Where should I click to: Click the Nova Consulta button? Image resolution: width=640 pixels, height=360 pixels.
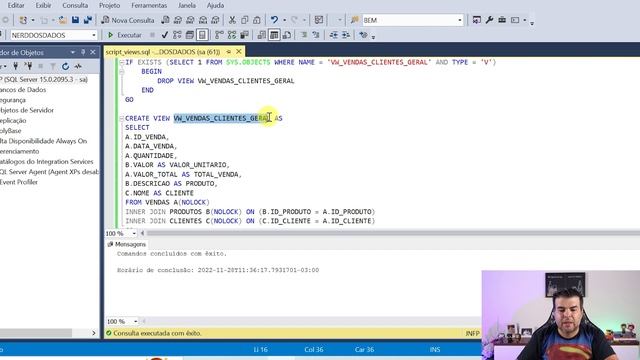pyautogui.click(x=128, y=20)
